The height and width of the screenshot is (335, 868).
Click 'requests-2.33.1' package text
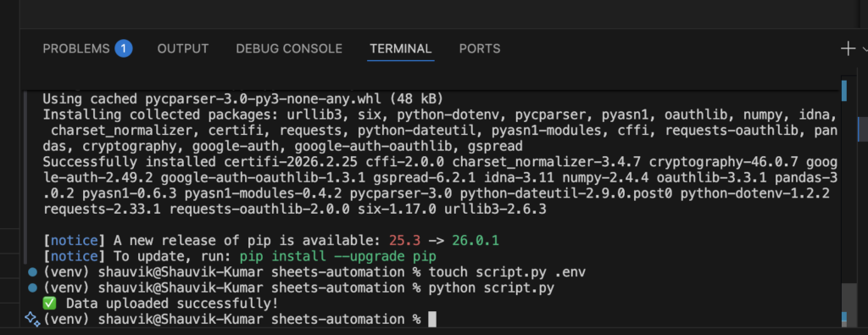pyautogui.click(x=102, y=209)
